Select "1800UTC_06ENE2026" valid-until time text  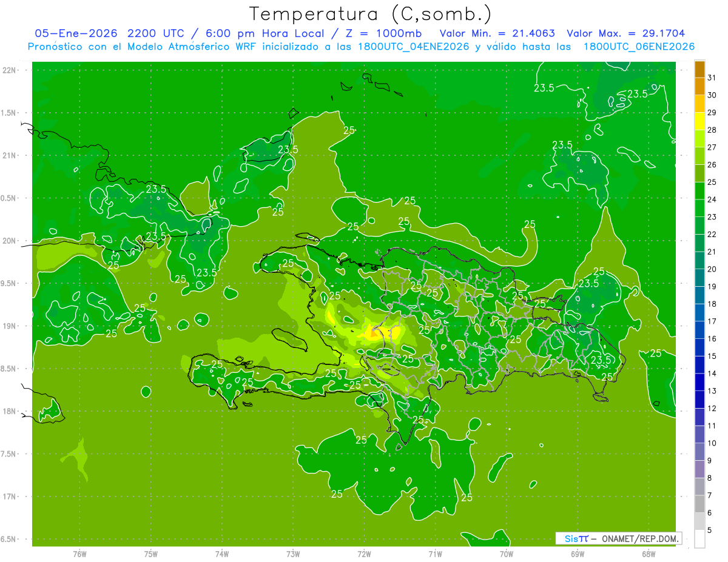click(x=639, y=47)
